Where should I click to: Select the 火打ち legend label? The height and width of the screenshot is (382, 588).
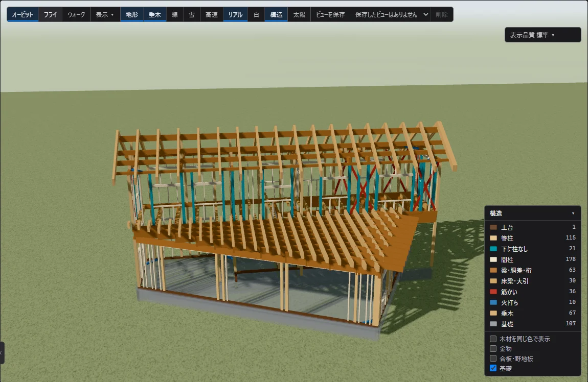click(x=509, y=302)
